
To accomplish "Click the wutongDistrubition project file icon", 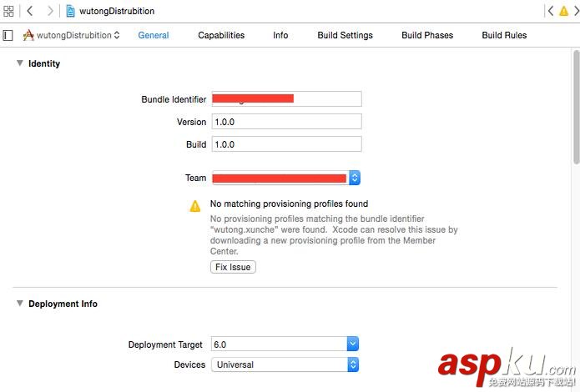I will [x=70, y=11].
